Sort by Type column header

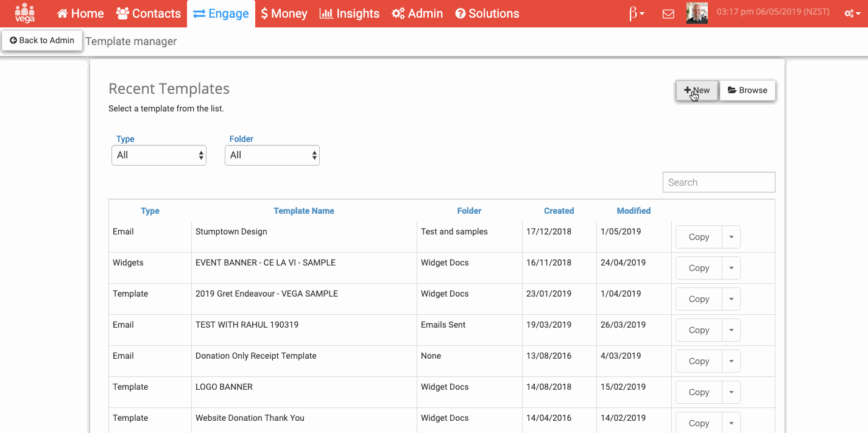click(x=150, y=211)
